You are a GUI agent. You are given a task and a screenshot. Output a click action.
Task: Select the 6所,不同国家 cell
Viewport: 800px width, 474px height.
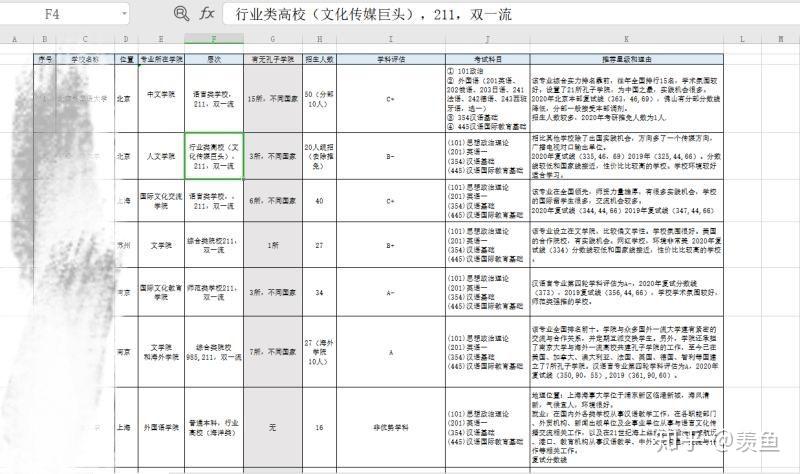tap(273, 201)
